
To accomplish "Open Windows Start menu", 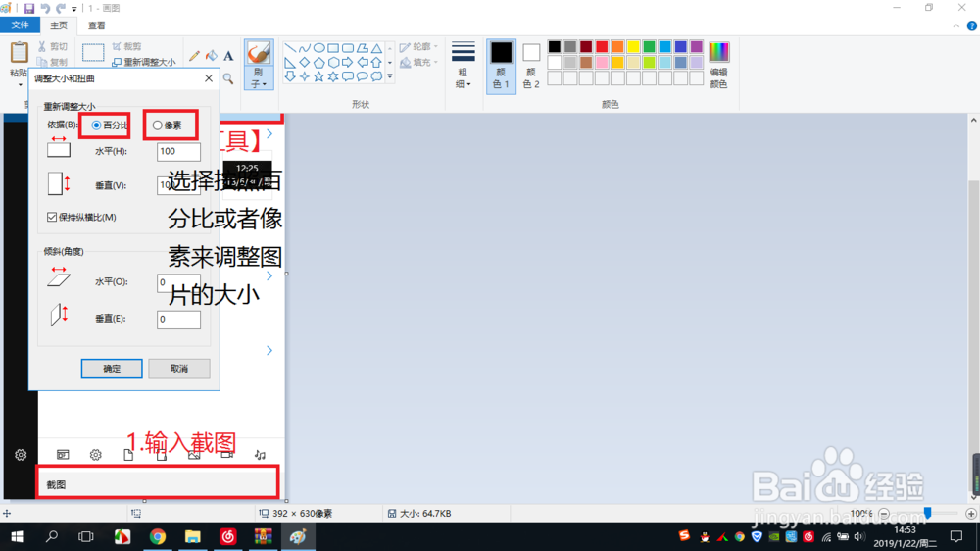I will (17, 536).
